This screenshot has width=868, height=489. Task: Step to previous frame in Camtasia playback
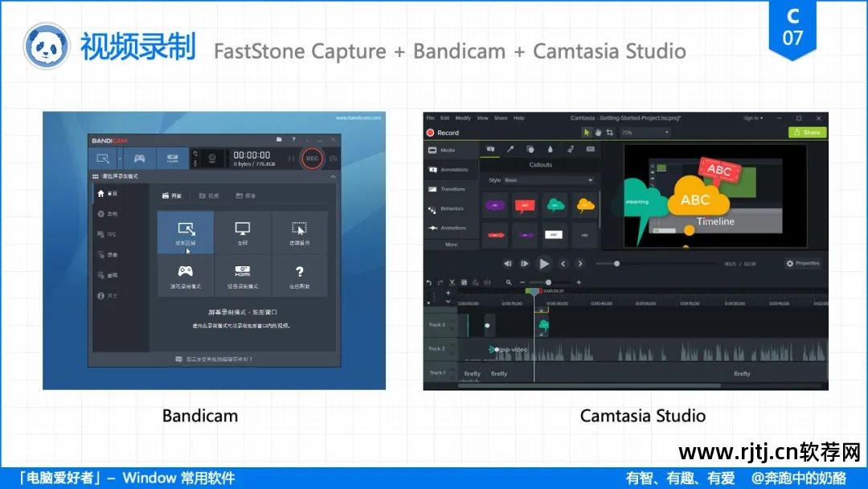click(x=508, y=264)
